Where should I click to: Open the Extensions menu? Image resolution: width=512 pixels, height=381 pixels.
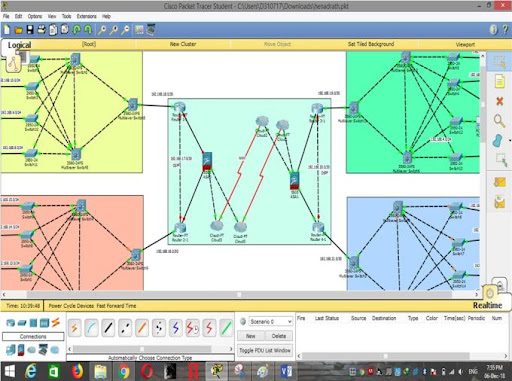86,16
